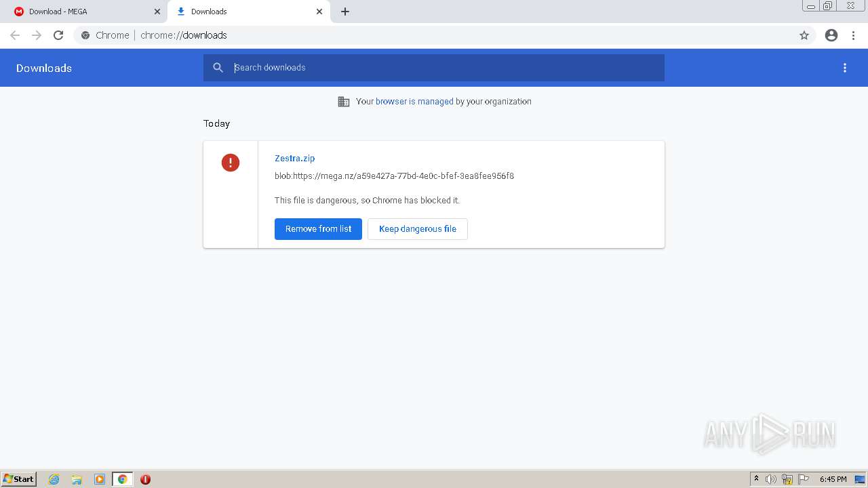This screenshot has width=868, height=488.
Task: Close the Download - MEGA tab
Action: pos(157,12)
